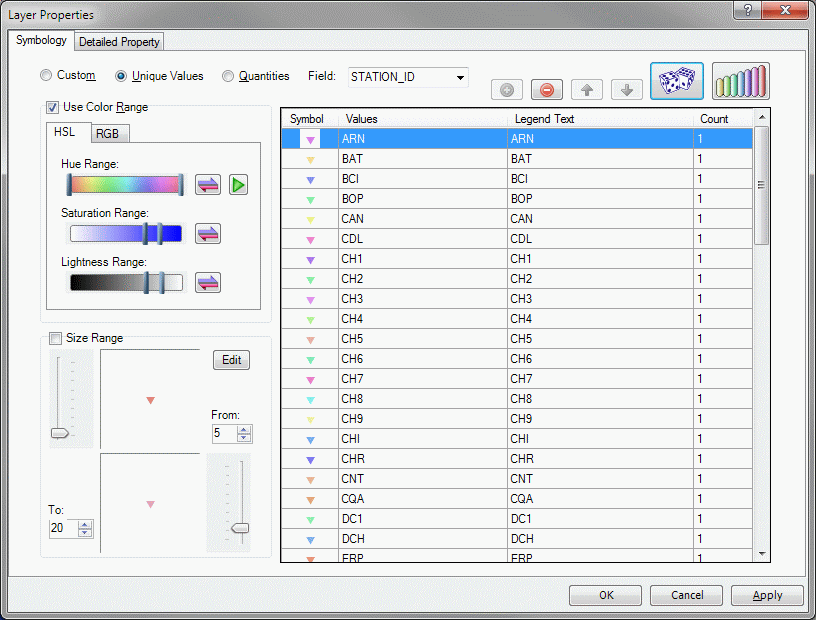Select the Custom radio button
The width and height of the screenshot is (816, 620).
click(46, 76)
